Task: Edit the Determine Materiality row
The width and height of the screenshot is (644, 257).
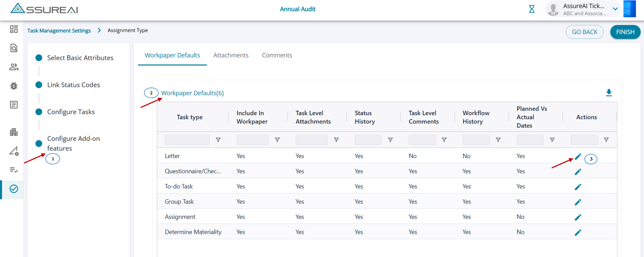Action: click(578, 232)
